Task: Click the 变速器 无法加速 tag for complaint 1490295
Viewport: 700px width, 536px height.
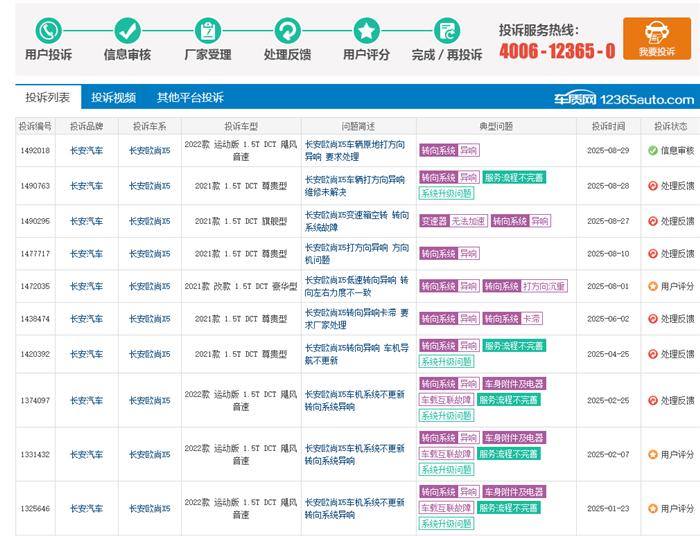Action: (x=454, y=221)
